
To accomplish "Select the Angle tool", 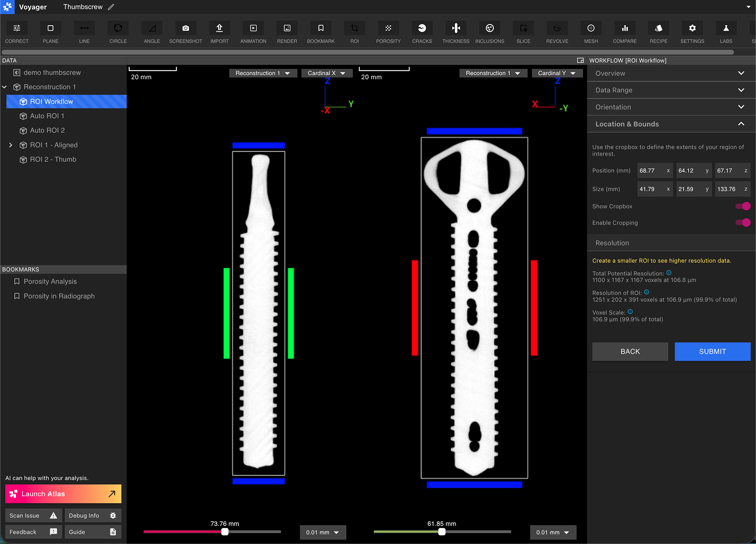I will (152, 32).
